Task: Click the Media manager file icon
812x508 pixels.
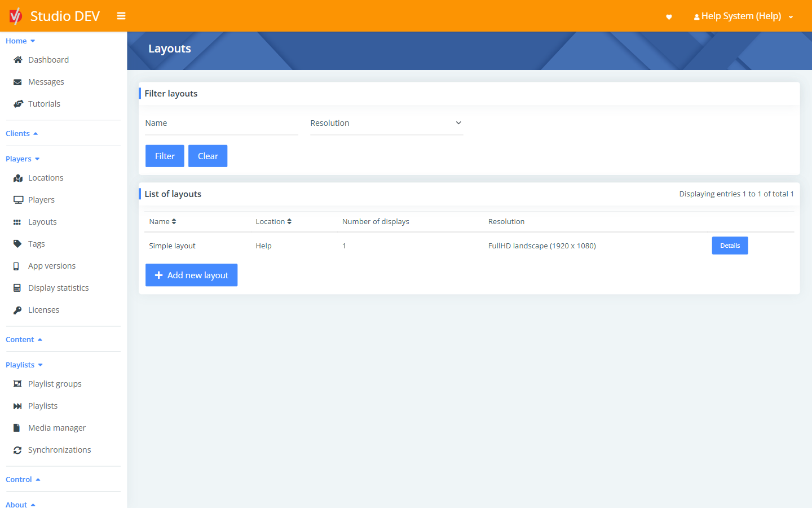Action: (x=16, y=428)
